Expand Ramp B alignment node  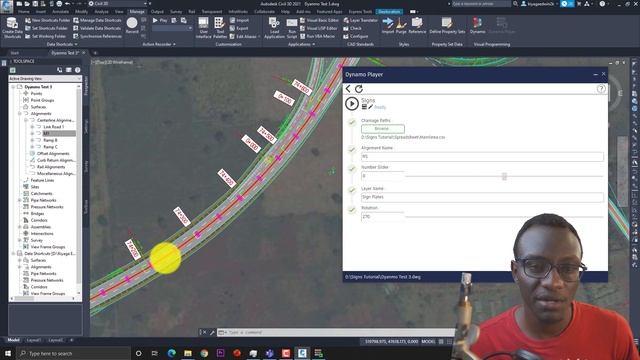coord(32,140)
